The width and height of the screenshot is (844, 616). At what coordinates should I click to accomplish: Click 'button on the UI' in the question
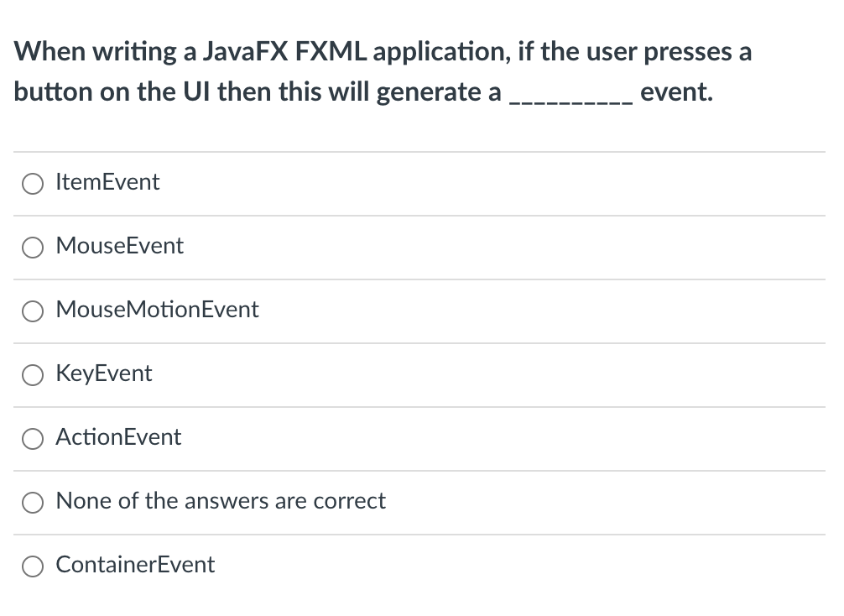point(112,91)
